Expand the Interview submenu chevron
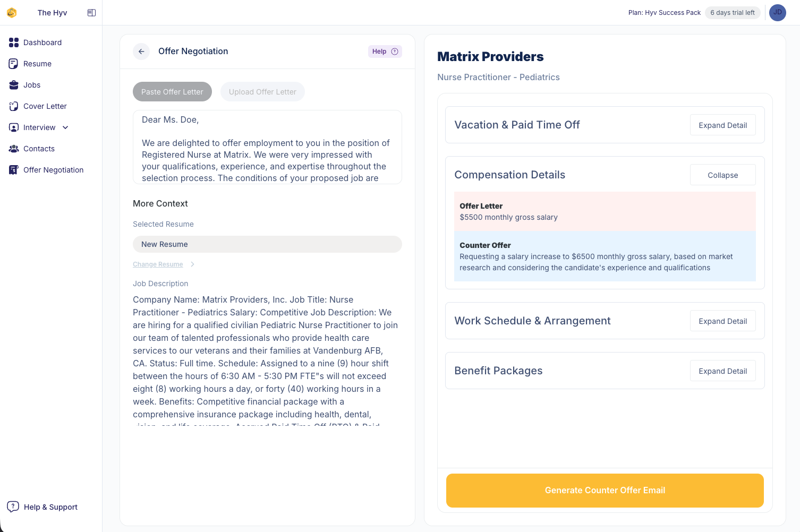Viewport: 800px width, 532px height. (x=65, y=127)
